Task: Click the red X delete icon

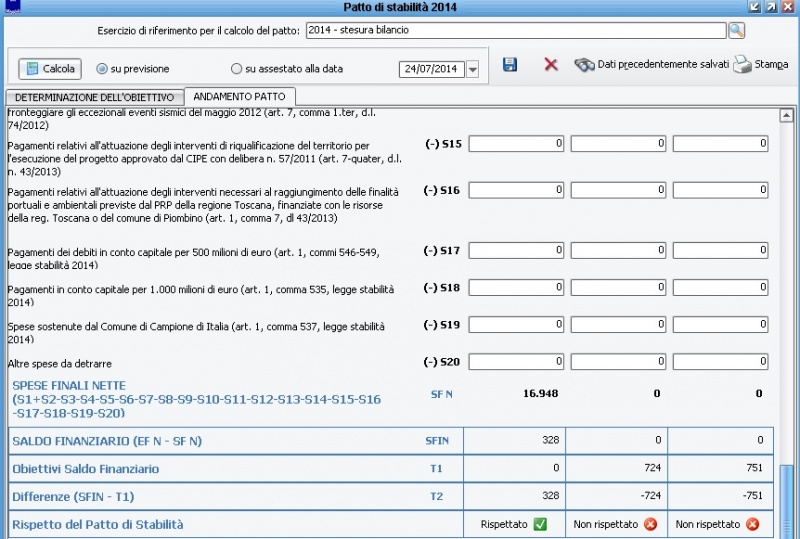Action: pos(551,65)
